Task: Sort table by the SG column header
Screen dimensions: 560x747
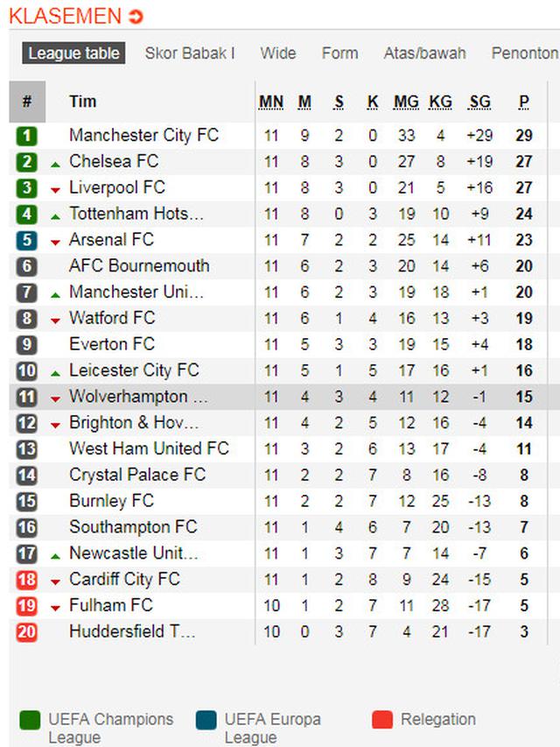Action: click(479, 102)
